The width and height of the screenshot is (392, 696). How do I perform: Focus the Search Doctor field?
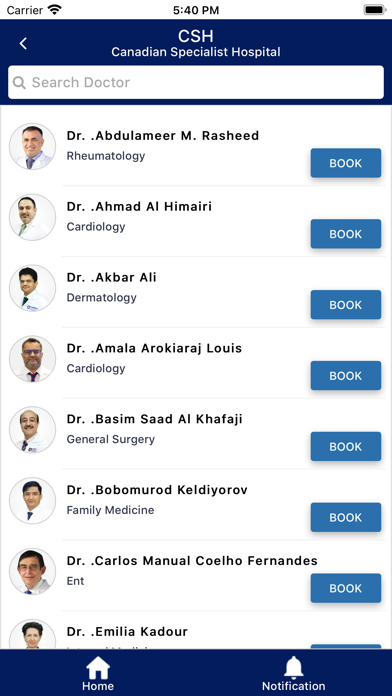point(196,82)
